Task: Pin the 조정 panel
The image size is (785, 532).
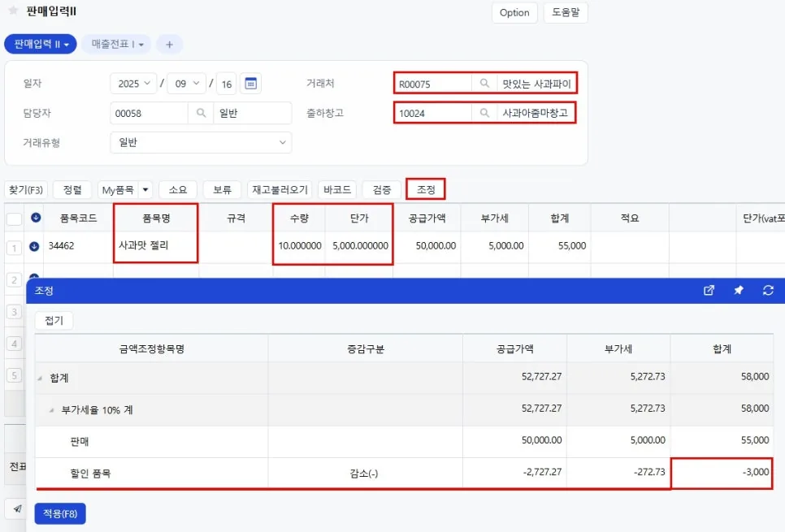Action: 739,290
